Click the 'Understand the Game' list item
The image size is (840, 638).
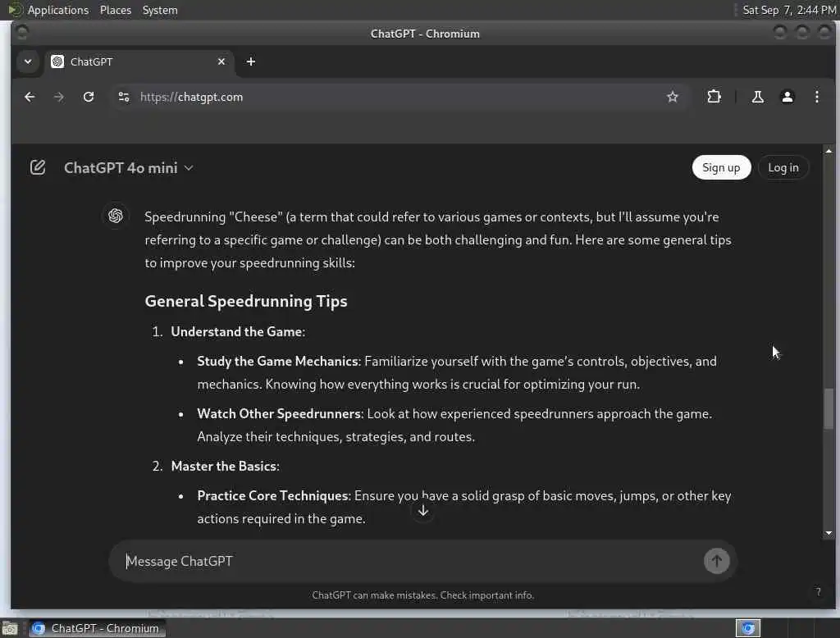point(238,331)
